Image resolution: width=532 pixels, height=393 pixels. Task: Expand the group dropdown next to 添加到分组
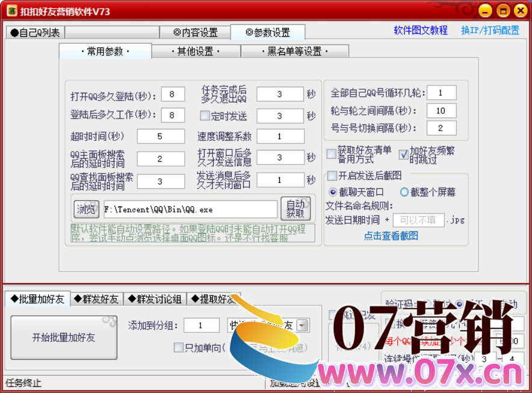click(x=302, y=326)
